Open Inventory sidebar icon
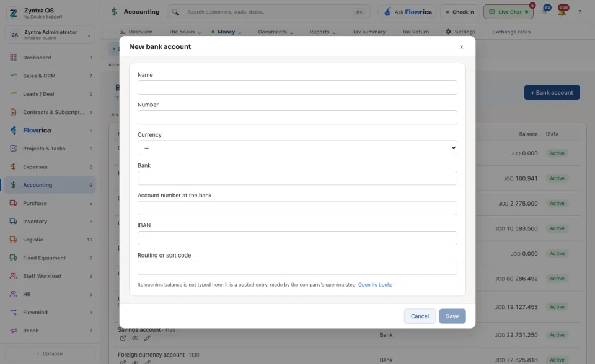Screen dimensions: 595x364 [13, 222]
